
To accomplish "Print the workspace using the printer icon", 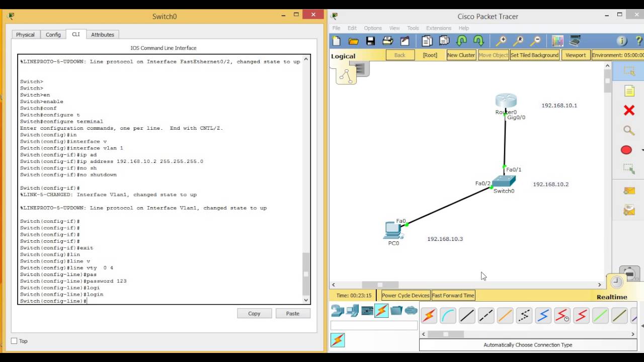I will coord(387,41).
